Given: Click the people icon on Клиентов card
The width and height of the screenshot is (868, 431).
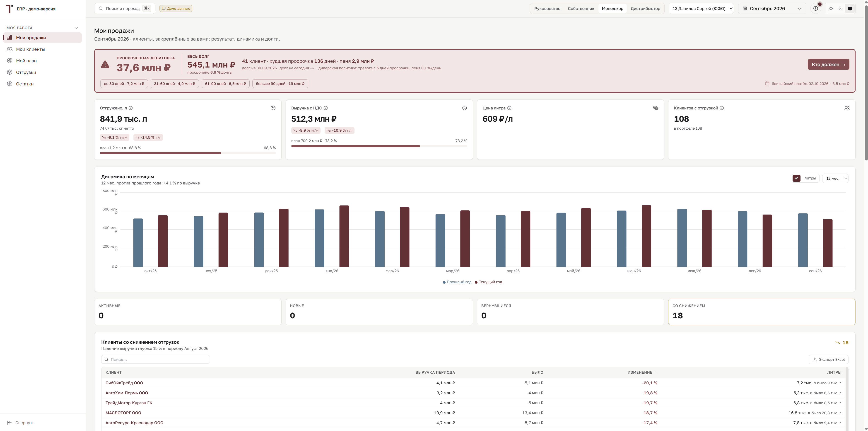Looking at the screenshot, I should coord(847,108).
